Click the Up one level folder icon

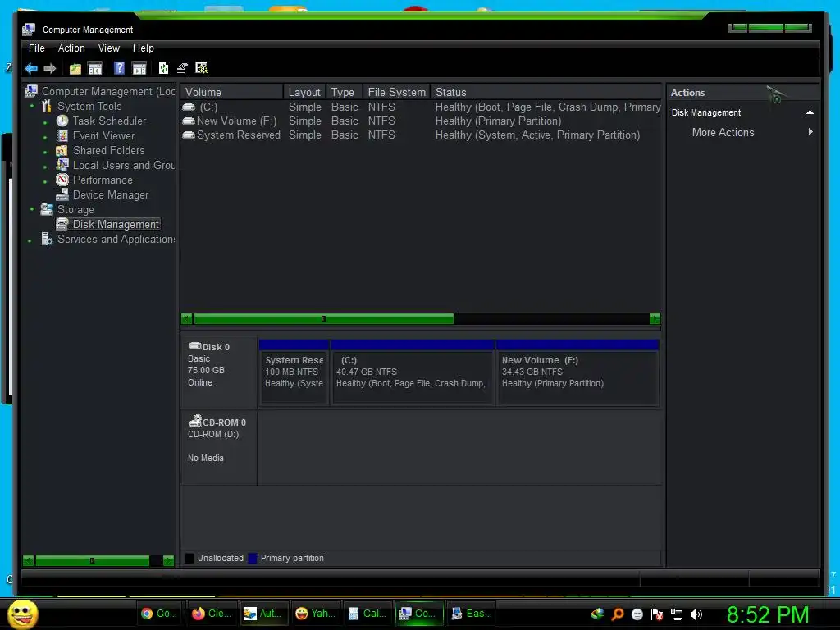click(75, 68)
